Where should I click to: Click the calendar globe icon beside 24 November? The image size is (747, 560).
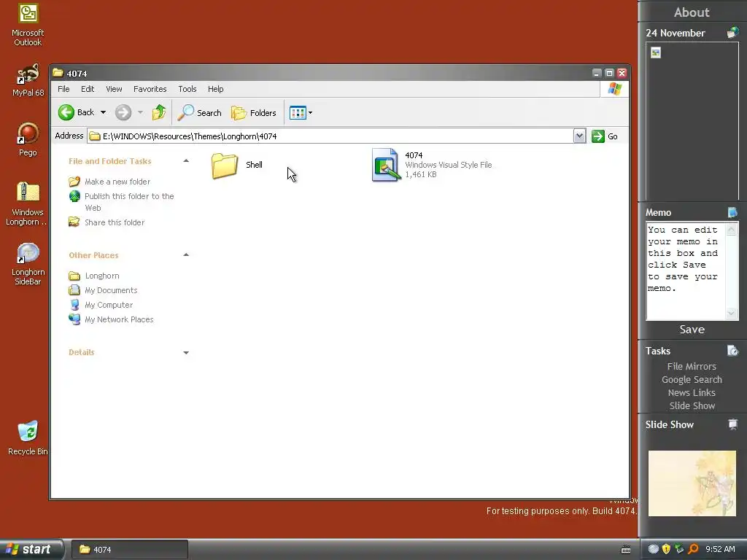click(x=732, y=33)
